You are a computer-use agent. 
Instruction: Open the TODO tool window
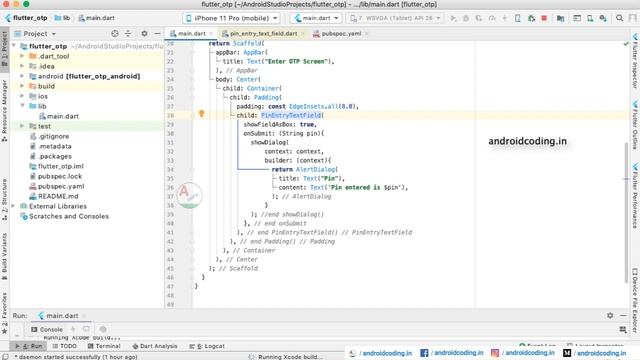pos(64,346)
